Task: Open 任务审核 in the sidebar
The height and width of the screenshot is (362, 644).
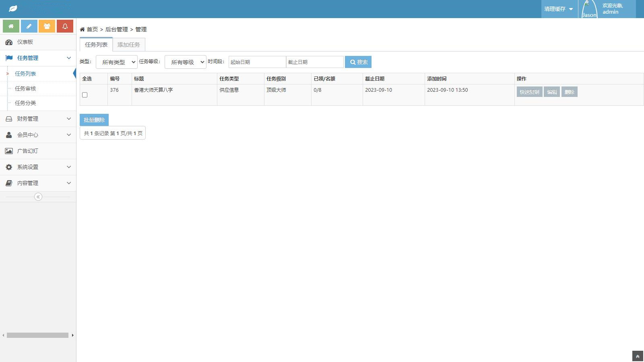Action: click(25, 88)
